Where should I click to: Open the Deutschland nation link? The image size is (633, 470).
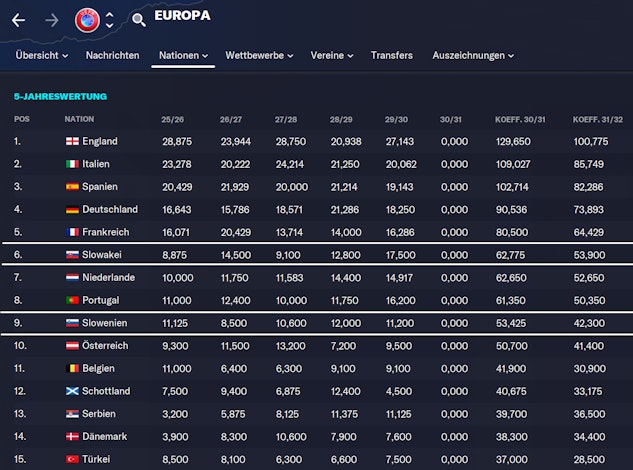pyautogui.click(x=110, y=209)
